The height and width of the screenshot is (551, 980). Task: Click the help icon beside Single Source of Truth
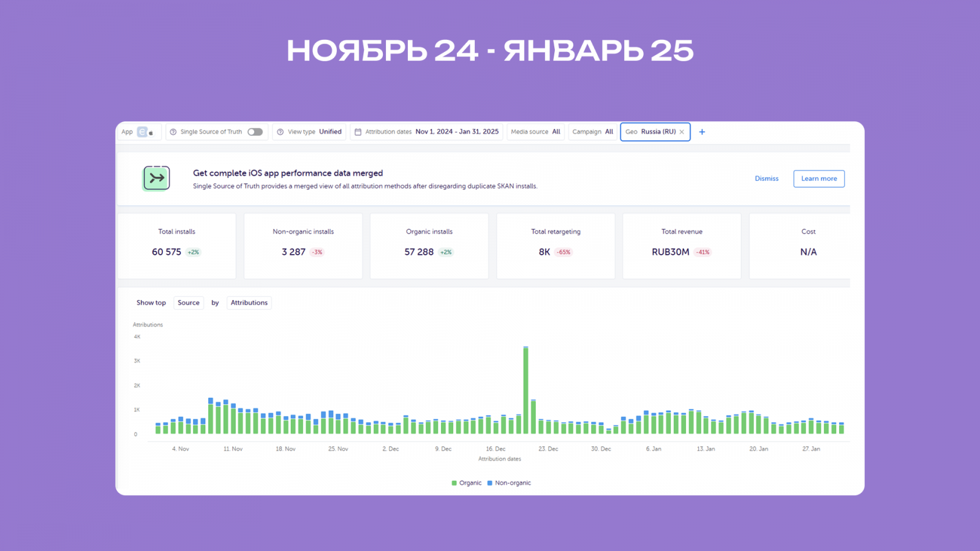pos(173,132)
